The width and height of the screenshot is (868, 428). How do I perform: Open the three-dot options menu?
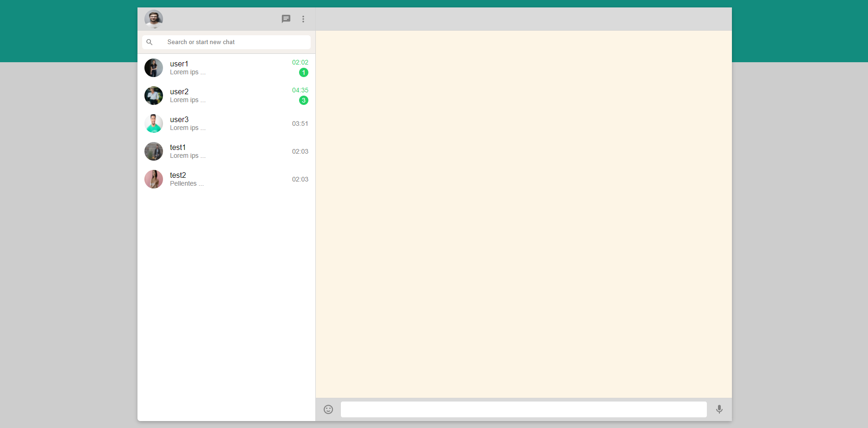point(303,19)
